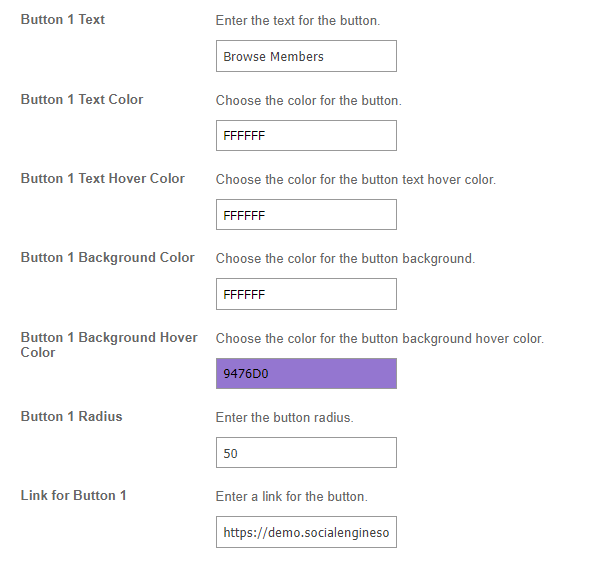
Task: Click the "Link for Button 1" label
Action: pos(74,495)
